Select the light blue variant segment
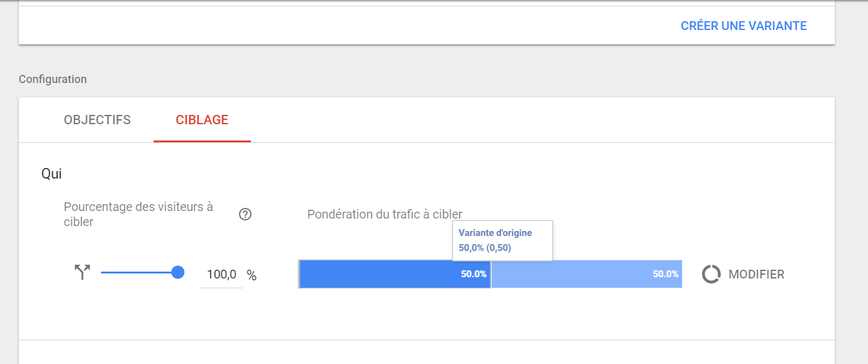 pyautogui.click(x=574, y=274)
